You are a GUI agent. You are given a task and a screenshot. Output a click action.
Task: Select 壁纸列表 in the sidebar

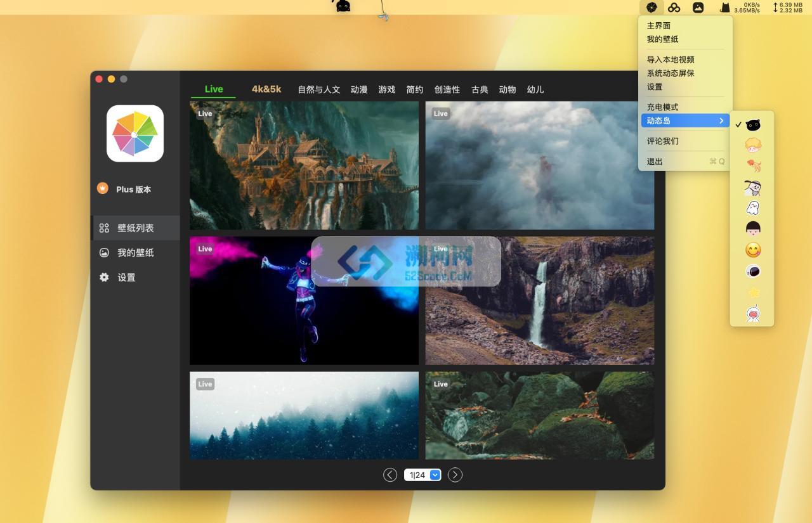coord(136,228)
